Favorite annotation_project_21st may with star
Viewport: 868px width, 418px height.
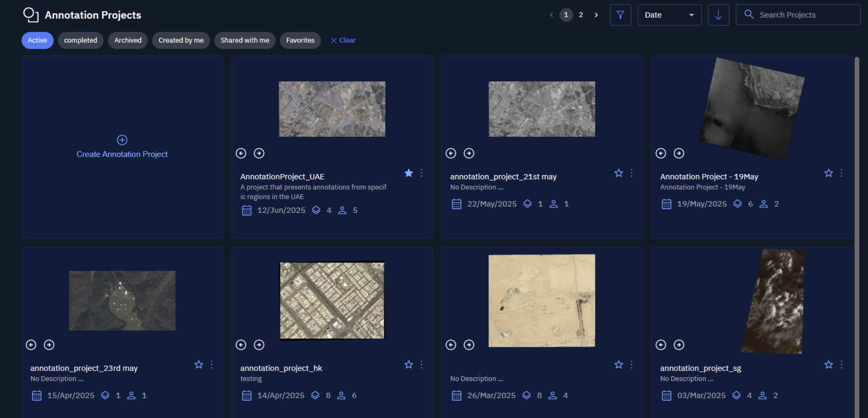point(618,173)
